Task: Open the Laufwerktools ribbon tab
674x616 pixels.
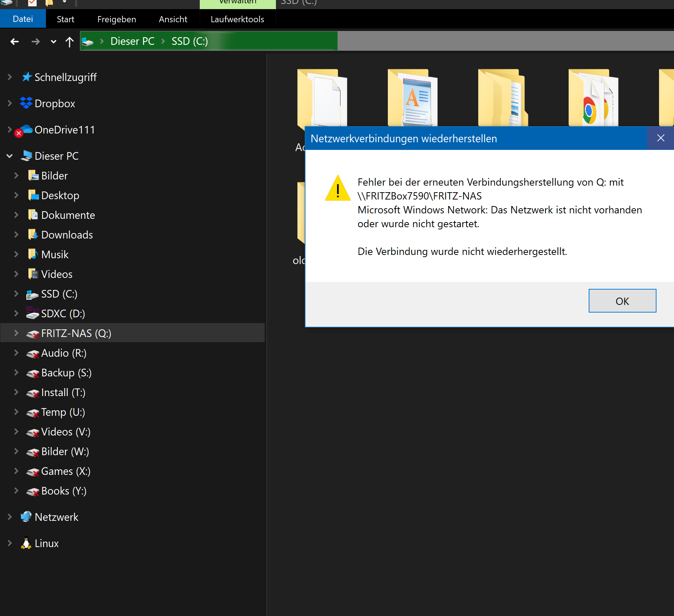Action: click(x=238, y=19)
